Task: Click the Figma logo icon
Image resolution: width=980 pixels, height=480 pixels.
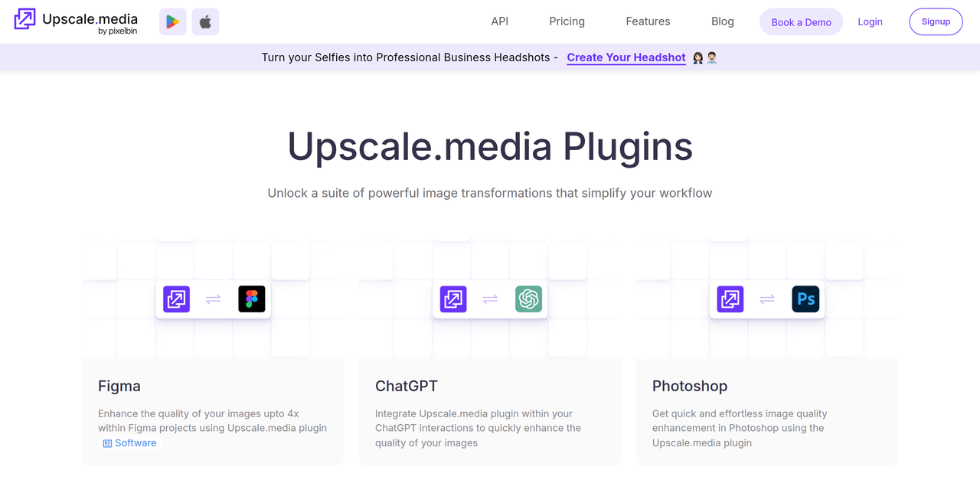Action: point(252,299)
